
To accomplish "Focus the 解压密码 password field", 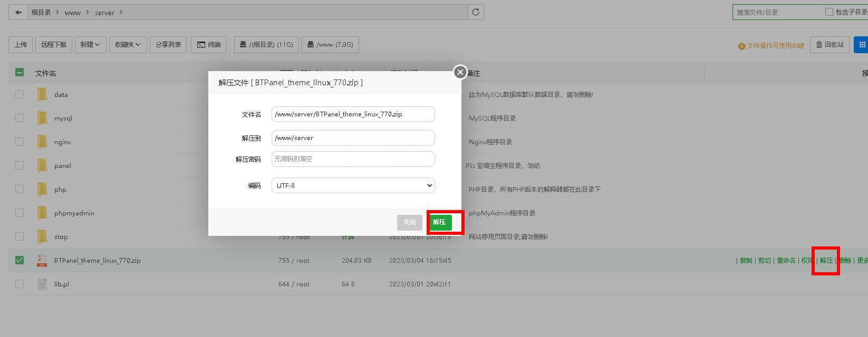I will point(353,159).
